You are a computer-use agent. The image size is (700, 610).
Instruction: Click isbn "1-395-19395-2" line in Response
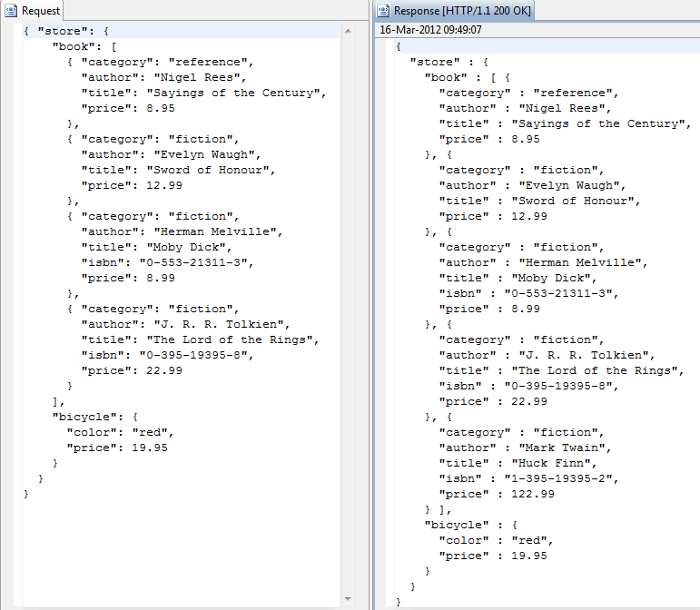[529, 478]
